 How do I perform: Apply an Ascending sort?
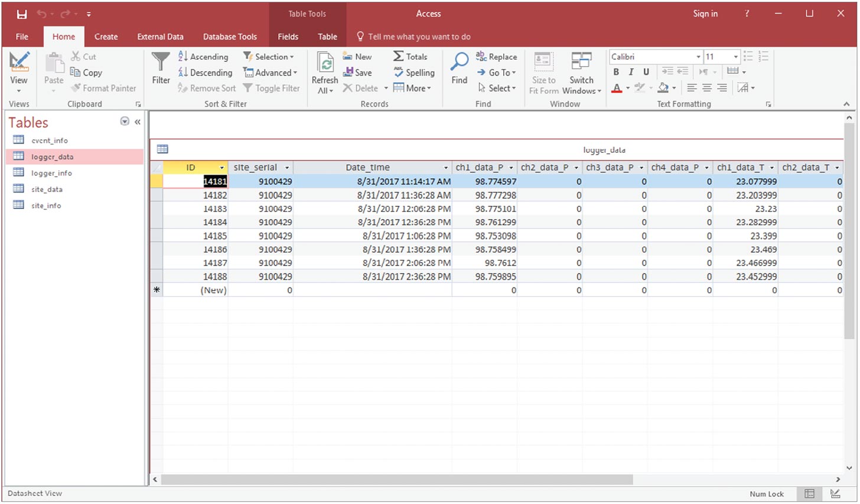point(204,56)
